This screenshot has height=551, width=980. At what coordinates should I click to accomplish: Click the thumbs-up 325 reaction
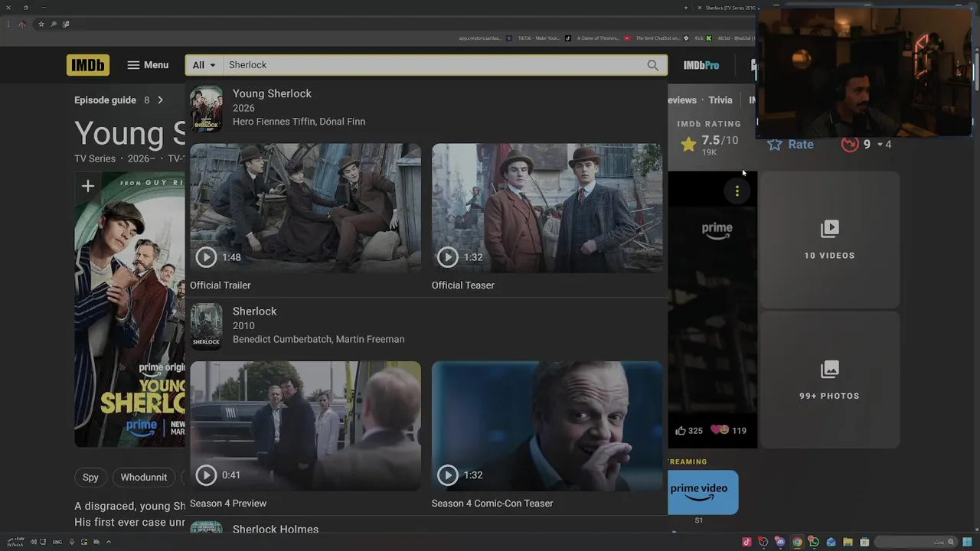coord(688,431)
